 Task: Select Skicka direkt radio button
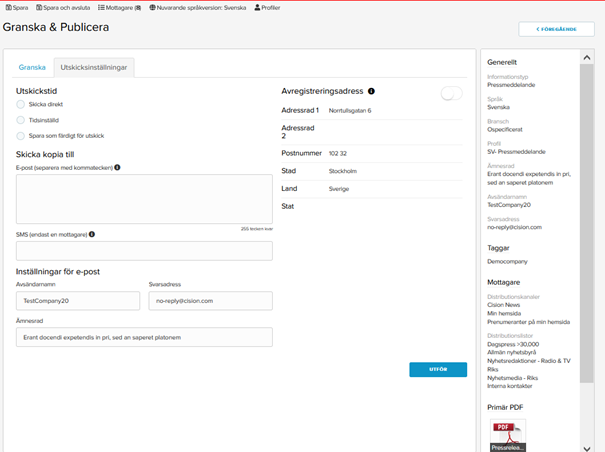(x=20, y=104)
